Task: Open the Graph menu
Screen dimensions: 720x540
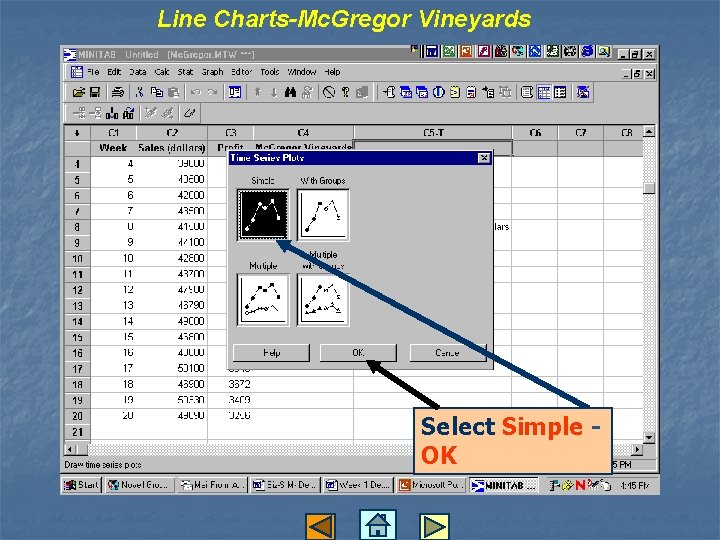Action: coord(212,72)
